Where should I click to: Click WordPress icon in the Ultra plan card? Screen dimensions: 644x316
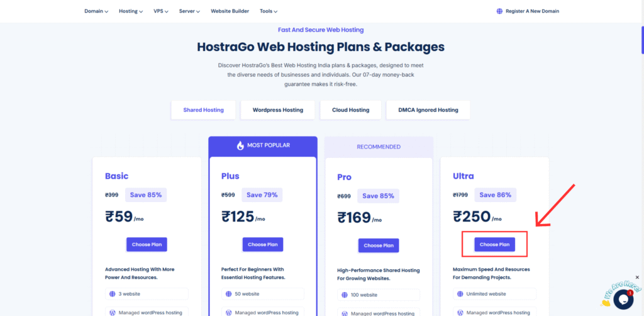(x=460, y=313)
